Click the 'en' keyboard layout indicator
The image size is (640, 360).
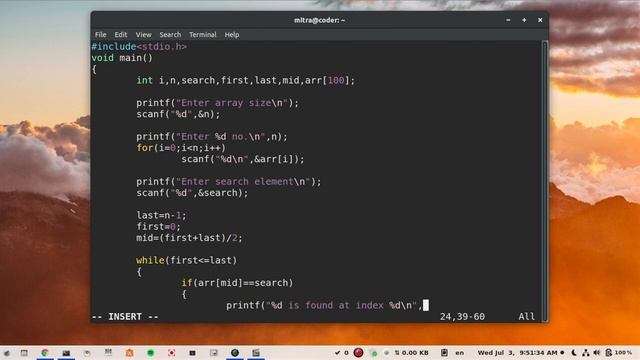[460, 353]
